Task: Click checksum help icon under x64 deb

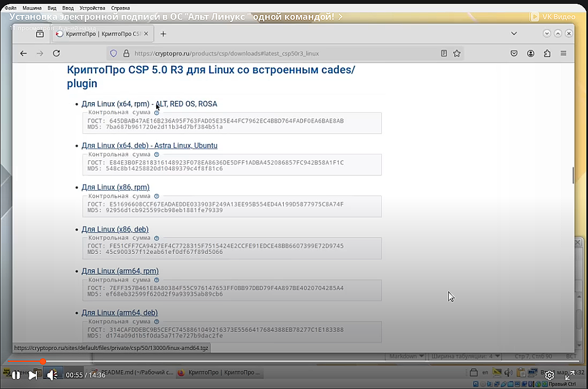Action: pos(157,154)
